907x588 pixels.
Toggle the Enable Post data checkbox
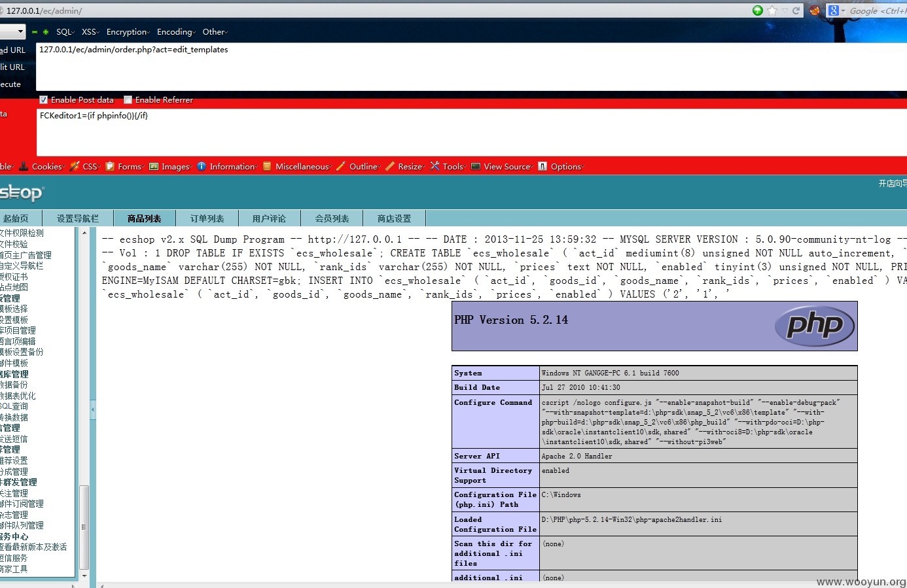tap(43, 100)
